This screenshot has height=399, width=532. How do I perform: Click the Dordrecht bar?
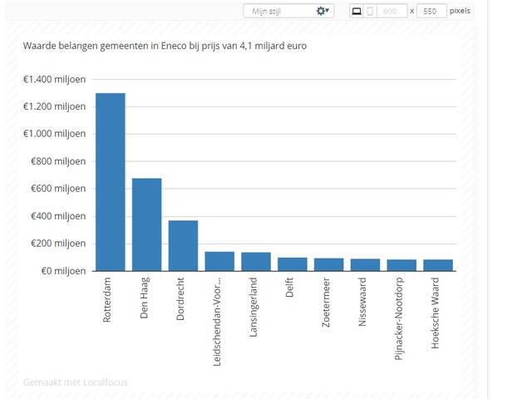point(183,246)
